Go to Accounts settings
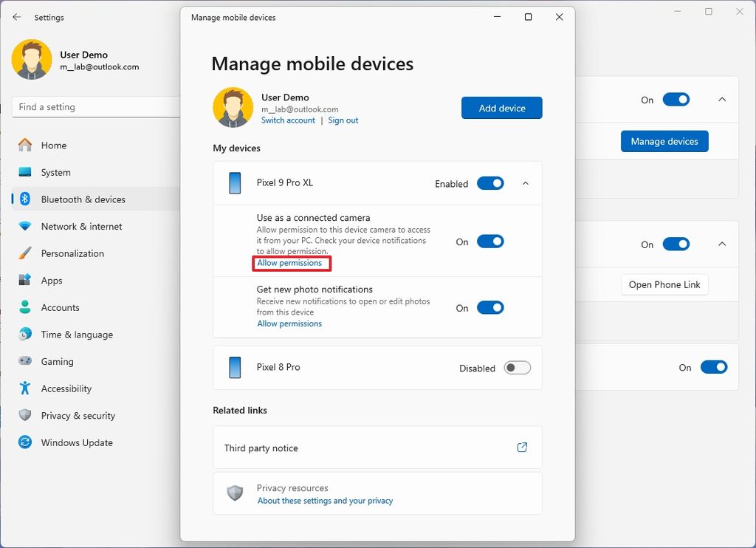 [60, 307]
